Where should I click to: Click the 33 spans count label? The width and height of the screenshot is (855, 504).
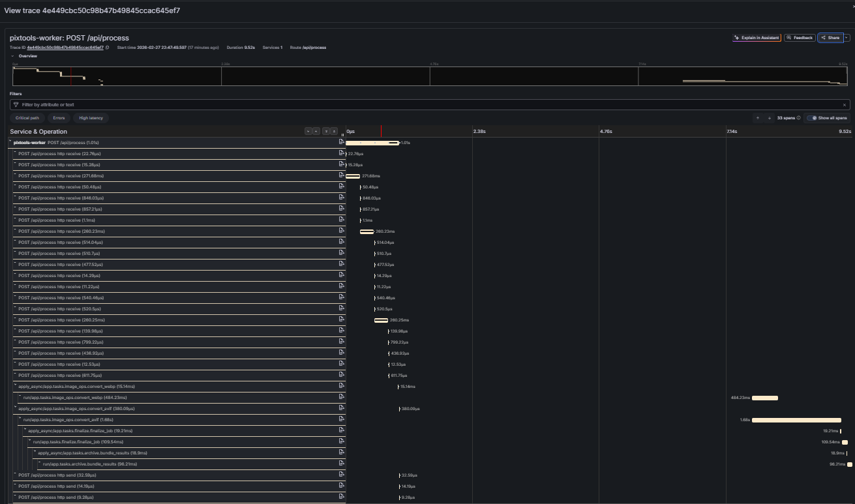(786, 118)
